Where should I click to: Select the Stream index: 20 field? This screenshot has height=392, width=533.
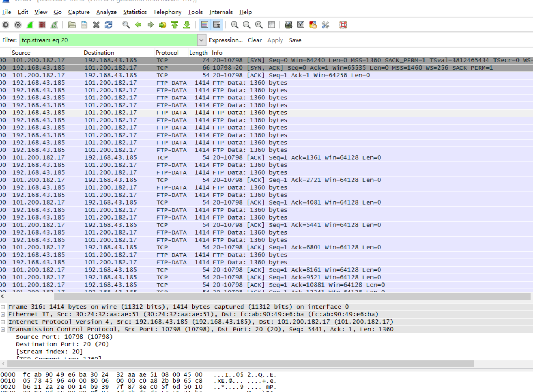coord(49,352)
